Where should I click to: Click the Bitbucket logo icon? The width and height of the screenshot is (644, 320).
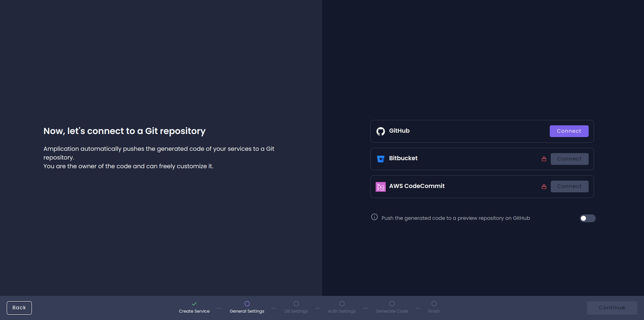tap(381, 159)
